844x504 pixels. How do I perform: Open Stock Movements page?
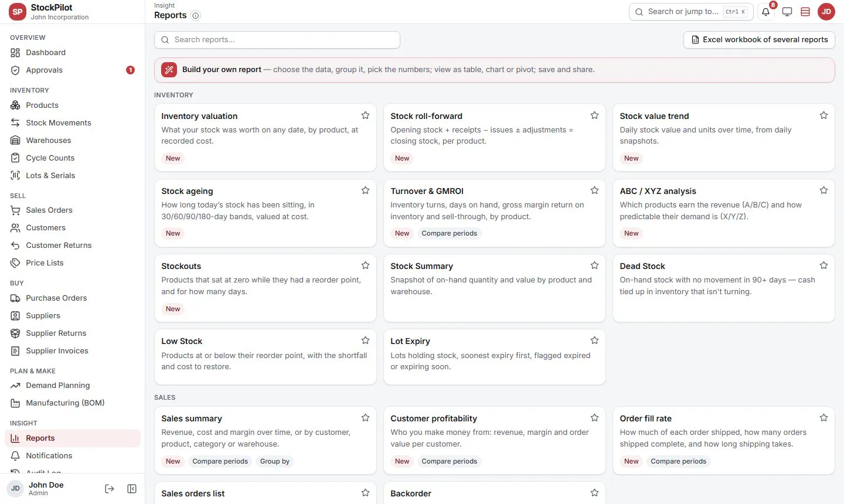[73, 123]
